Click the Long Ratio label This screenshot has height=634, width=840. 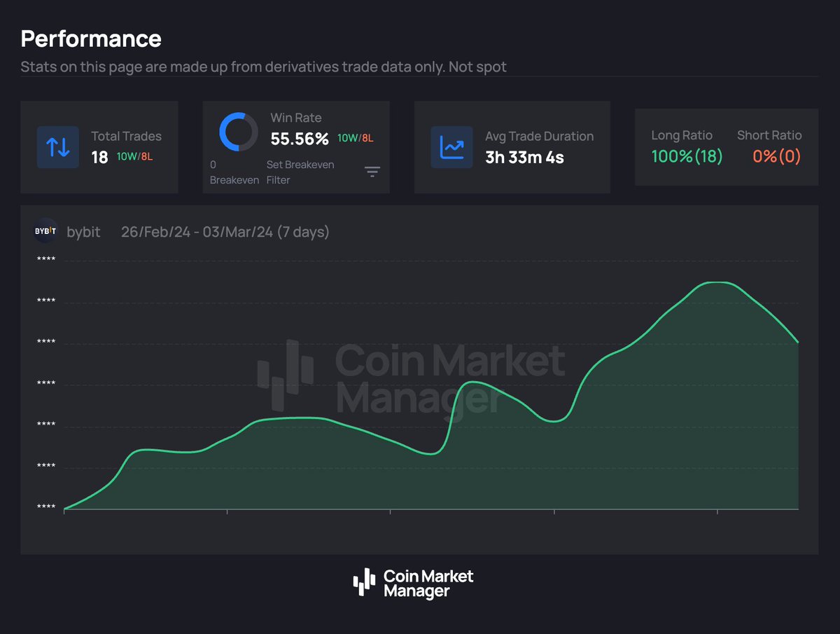682,135
